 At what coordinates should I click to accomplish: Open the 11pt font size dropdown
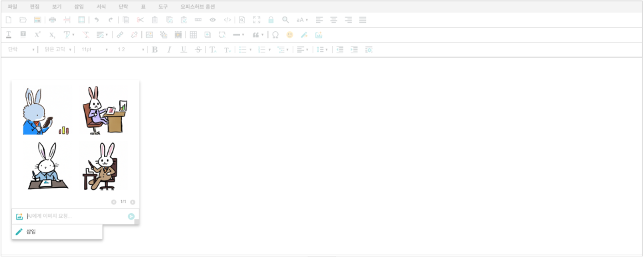(94, 49)
